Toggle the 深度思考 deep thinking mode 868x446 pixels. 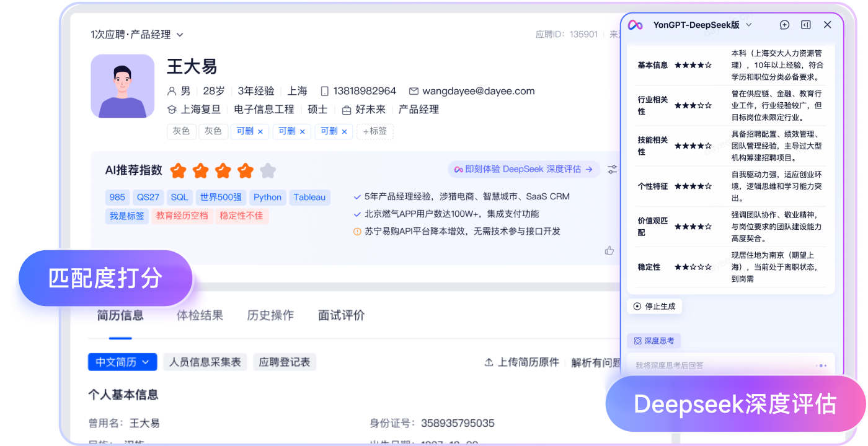(654, 341)
